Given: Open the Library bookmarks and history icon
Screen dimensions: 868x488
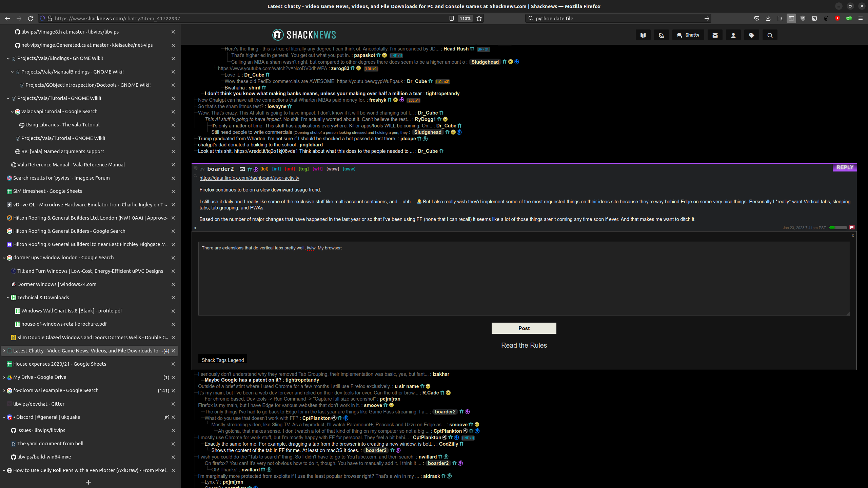Looking at the screenshot, I should 780,18.
